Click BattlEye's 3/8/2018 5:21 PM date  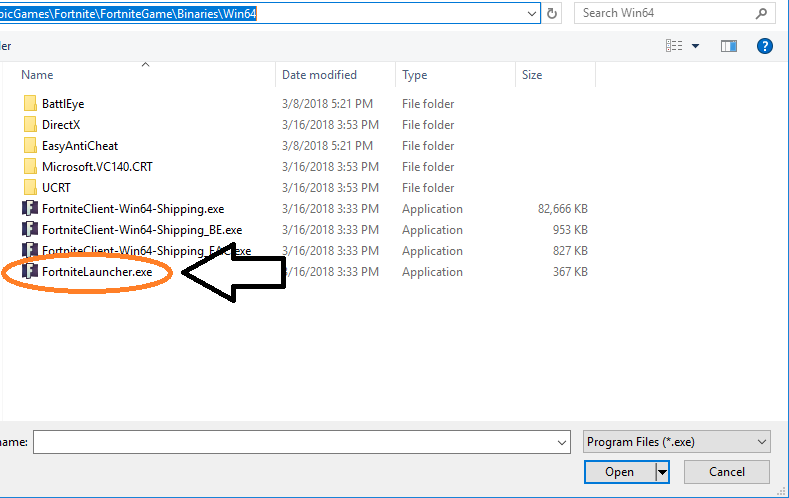coord(328,104)
